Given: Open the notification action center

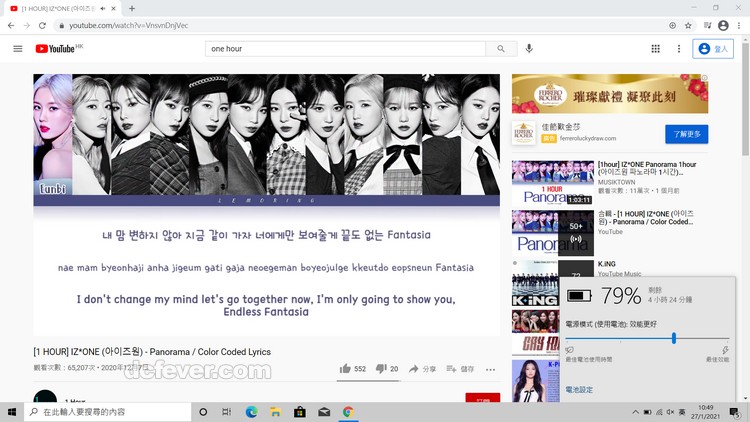Looking at the screenshot, I should 735,412.
